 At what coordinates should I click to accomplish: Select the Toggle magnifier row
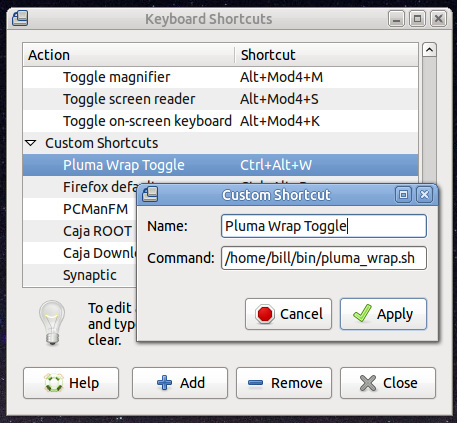[220, 77]
